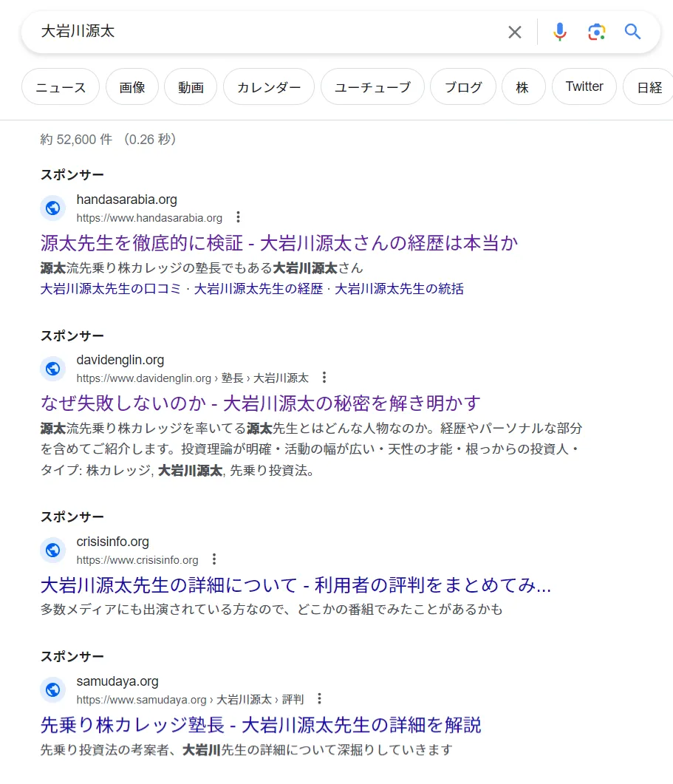This screenshot has height=784, width=673.
Task: Select the カレンダー filter chip
Action: [268, 87]
